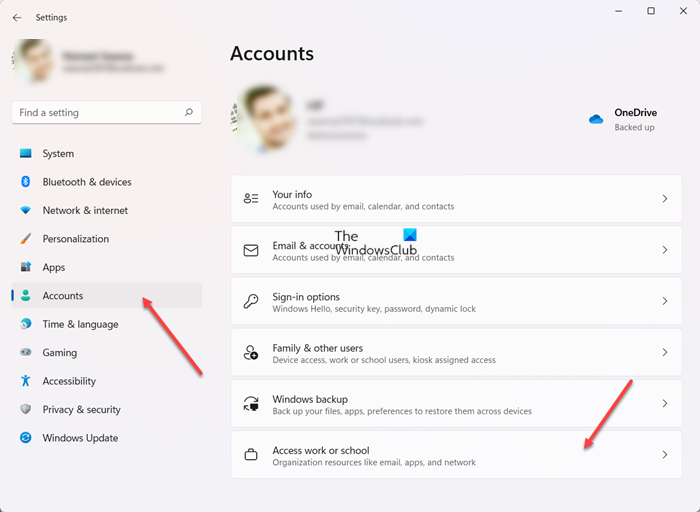Click the search magnifier icon
Screen dimensions: 700x512
(189, 112)
